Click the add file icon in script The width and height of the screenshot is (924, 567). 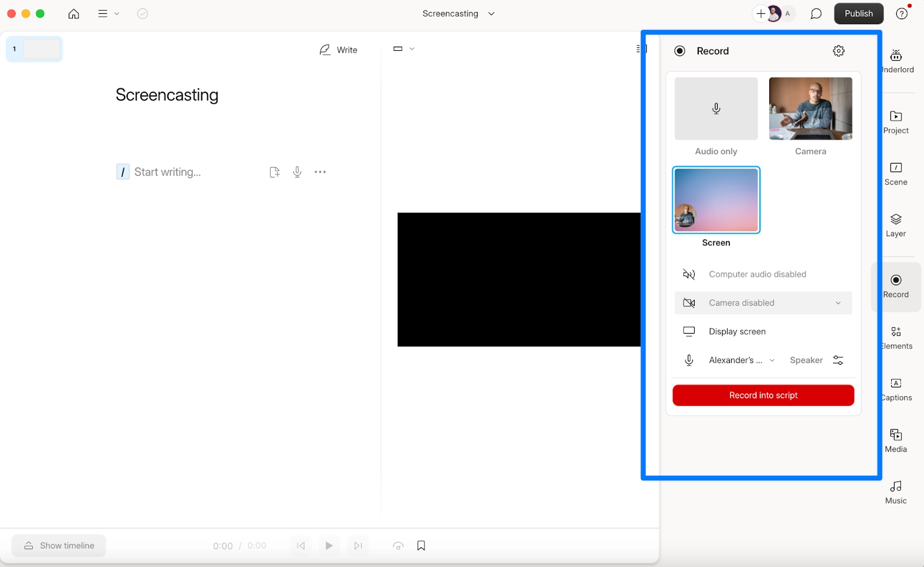pyautogui.click(x=274, y=172)
